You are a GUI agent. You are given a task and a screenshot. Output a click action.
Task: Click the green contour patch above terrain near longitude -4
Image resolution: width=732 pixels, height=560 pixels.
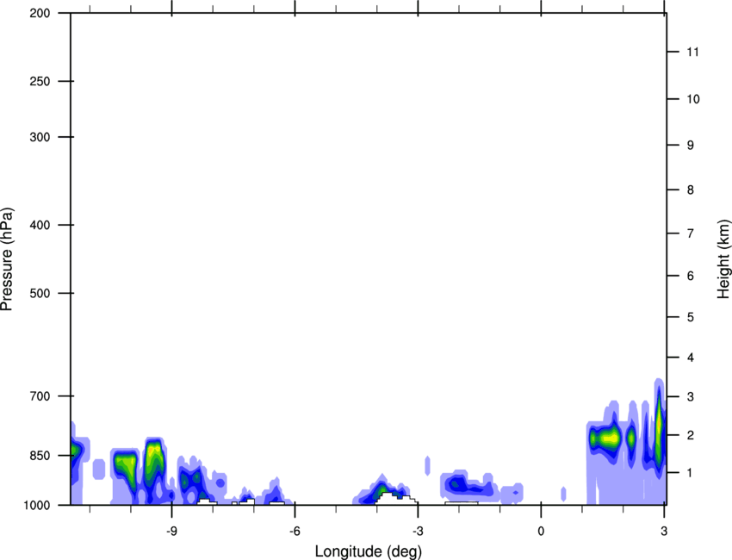pos(382,489)
